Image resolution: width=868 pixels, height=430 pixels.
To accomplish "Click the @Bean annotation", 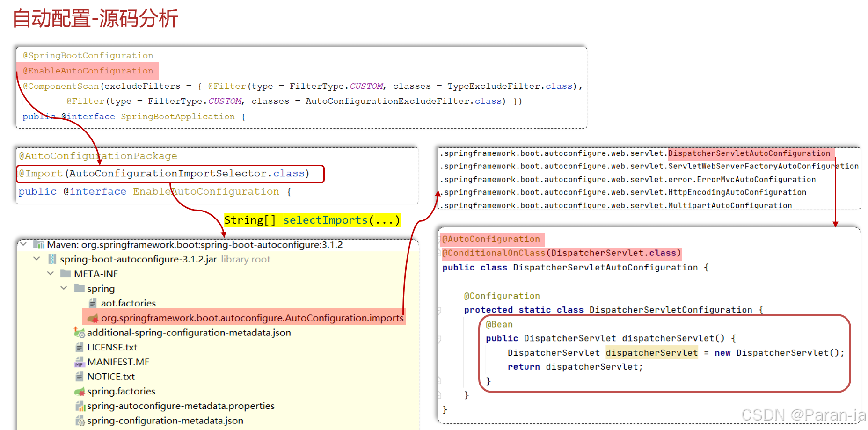I will coord(499,324).
